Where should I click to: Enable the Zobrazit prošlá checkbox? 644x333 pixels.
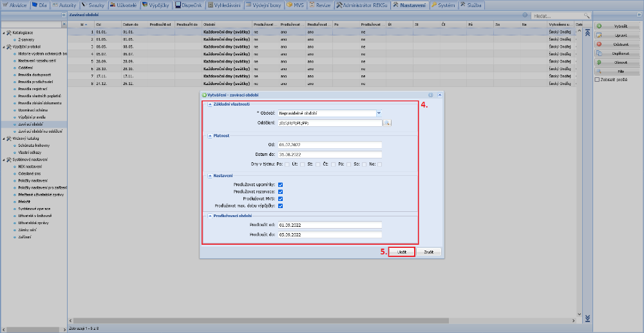click(x=597, y=80)
